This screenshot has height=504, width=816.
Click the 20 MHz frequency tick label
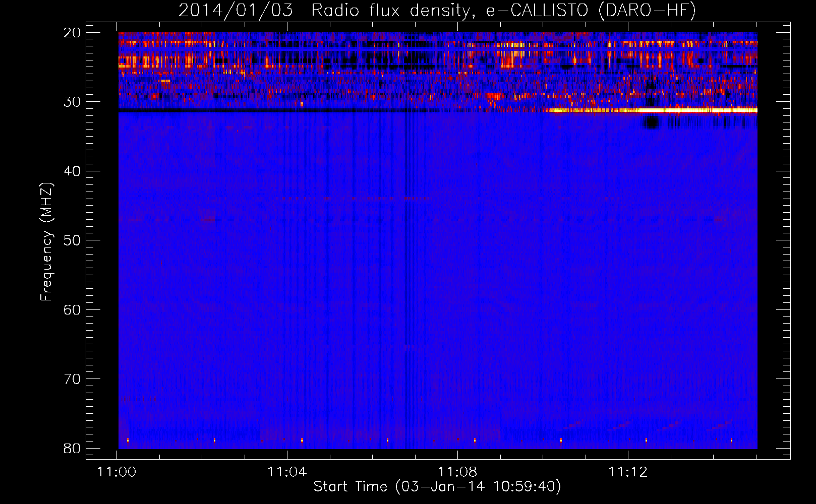point(72,33)
